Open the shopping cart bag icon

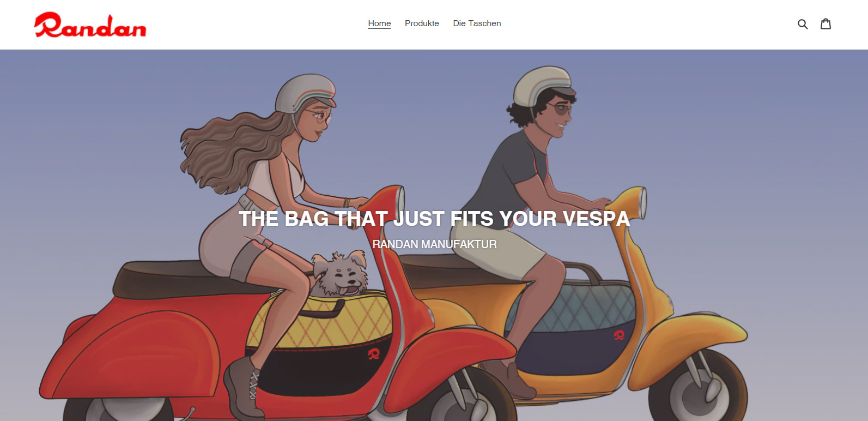tap(826, 23)
